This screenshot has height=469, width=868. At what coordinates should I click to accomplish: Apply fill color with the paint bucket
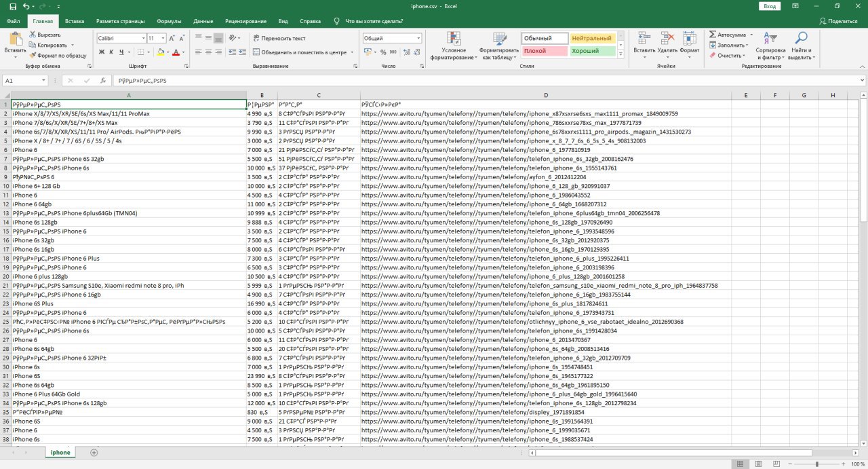161,52
